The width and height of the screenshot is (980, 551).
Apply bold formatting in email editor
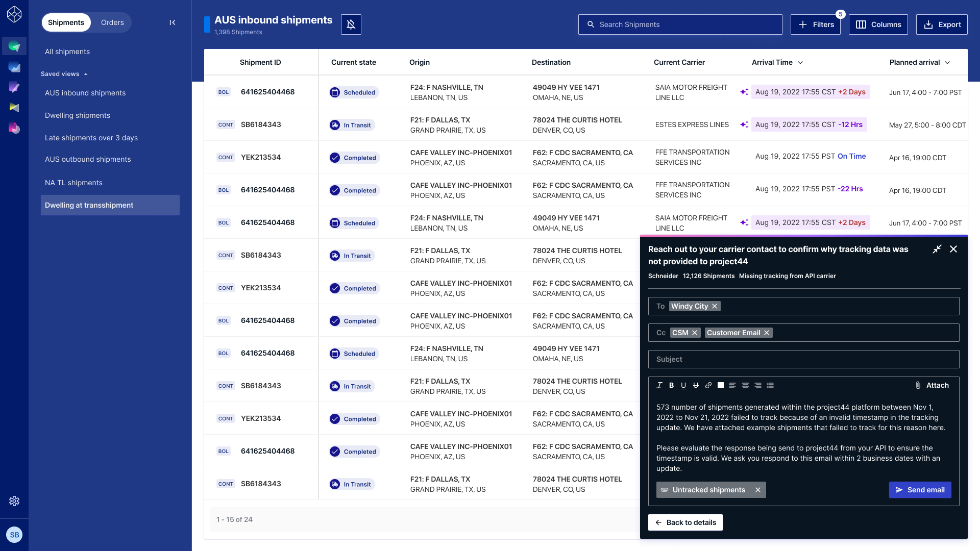click(671, 386)
